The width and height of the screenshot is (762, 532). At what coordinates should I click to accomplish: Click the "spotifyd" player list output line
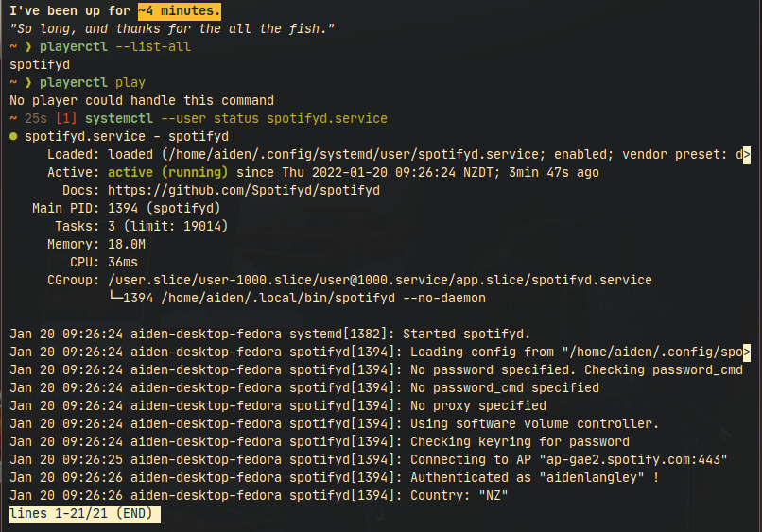click(x=40, y=64)
